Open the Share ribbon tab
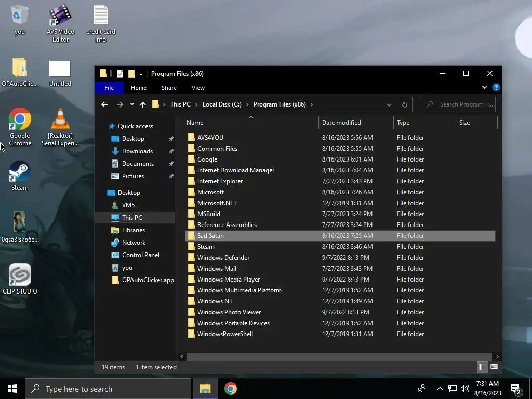 click(x=169, y=88)
